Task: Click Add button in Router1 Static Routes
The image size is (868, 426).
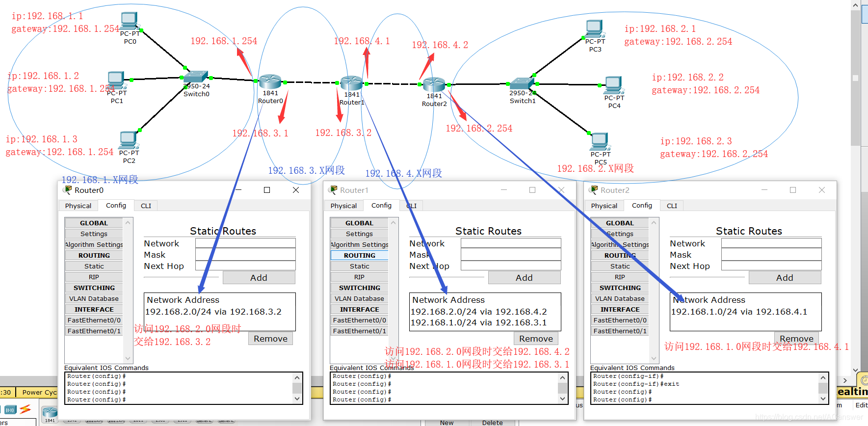Action: coord(524,278)
